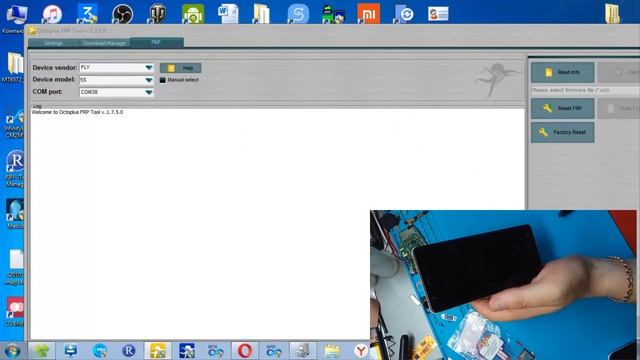Select the FRP tab

pos(157,42)
